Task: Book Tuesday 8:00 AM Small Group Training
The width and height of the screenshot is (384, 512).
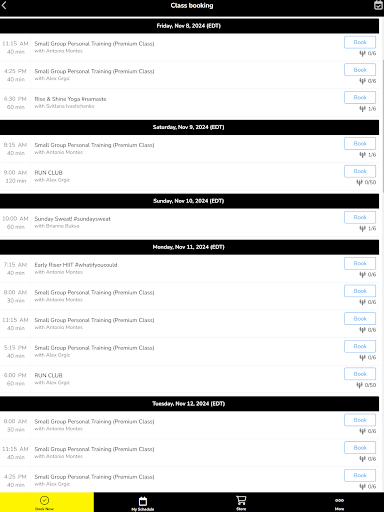Action: [x=360, y=420]
